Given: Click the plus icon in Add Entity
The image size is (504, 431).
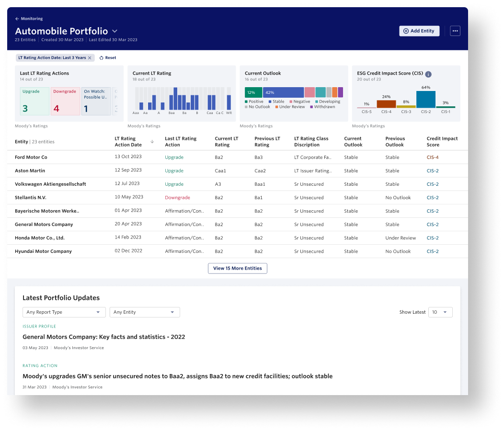Looking at the screenshot, I should click(x=406, y=31).
